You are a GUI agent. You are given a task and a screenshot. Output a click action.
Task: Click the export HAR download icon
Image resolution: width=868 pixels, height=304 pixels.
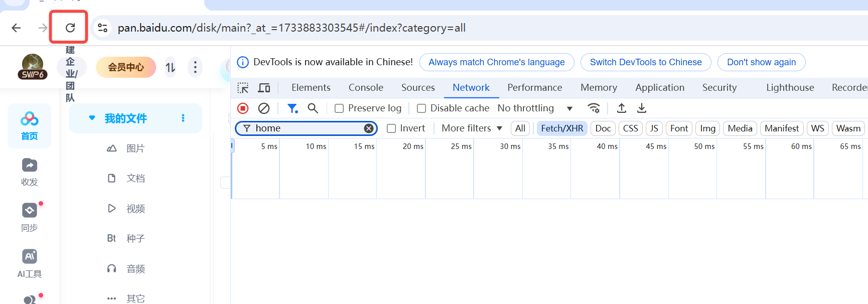[x=642, y=108]
